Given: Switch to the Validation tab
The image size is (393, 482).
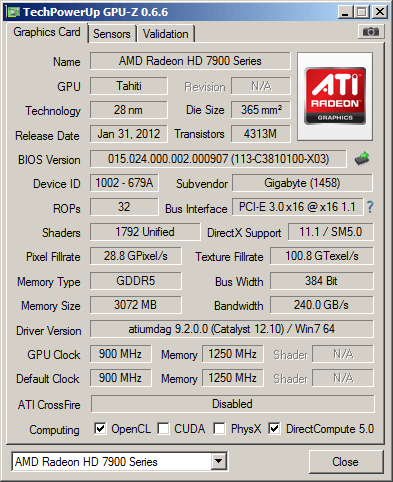Looking at the screenshot, I should pyautogui.click(x=166, y=34).
